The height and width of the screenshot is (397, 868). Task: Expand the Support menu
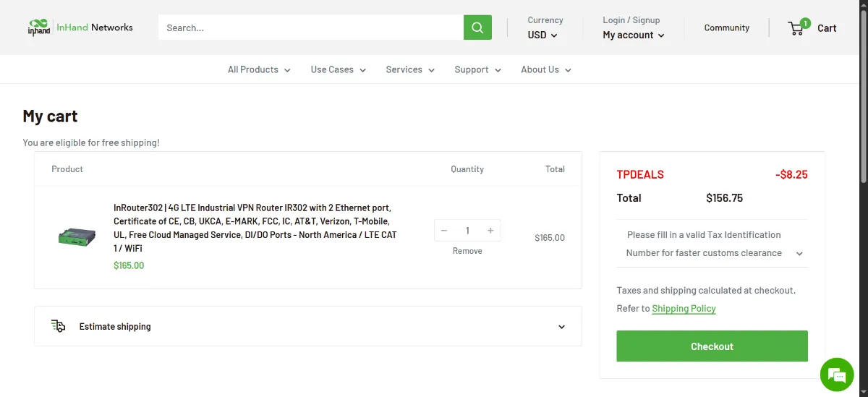click(477, 69)
